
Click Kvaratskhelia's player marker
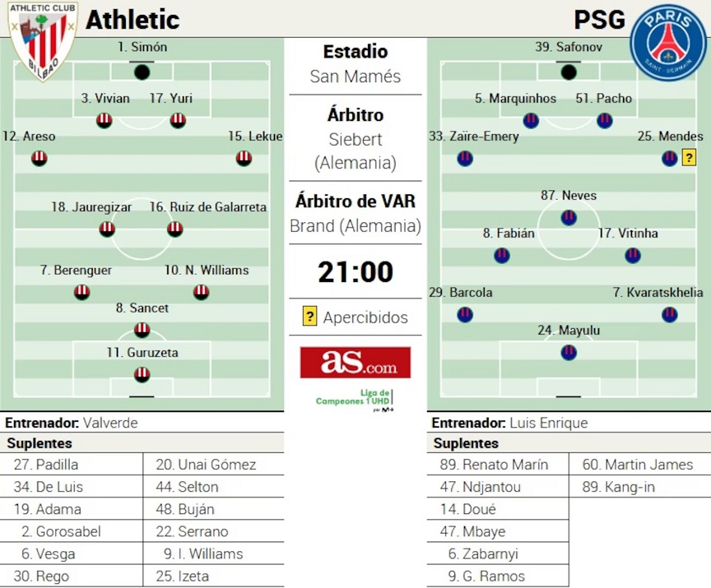tap(669, 314)
